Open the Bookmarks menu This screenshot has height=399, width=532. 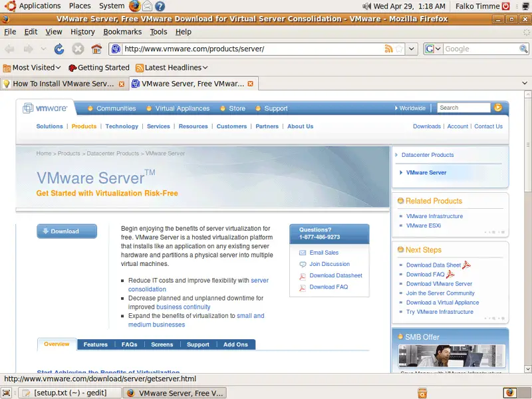[122, 31]
